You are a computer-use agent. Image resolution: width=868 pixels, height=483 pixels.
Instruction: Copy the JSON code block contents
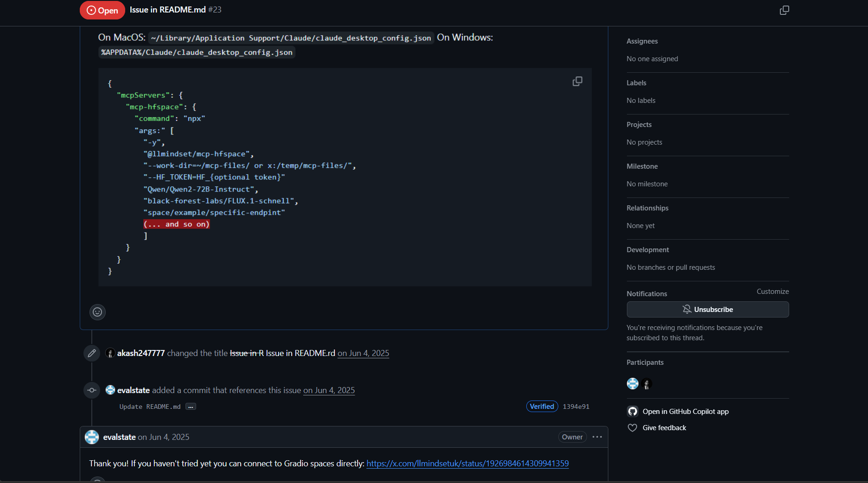point(577,81)
